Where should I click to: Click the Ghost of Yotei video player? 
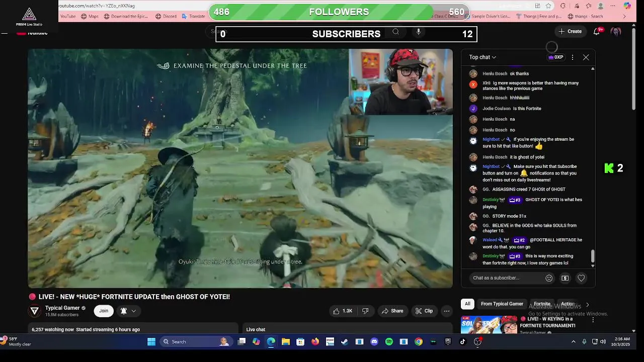[x=240, y=168]
